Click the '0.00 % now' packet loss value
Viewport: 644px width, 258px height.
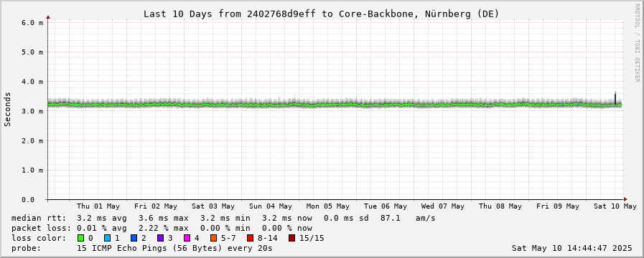[x=287, y=228]
